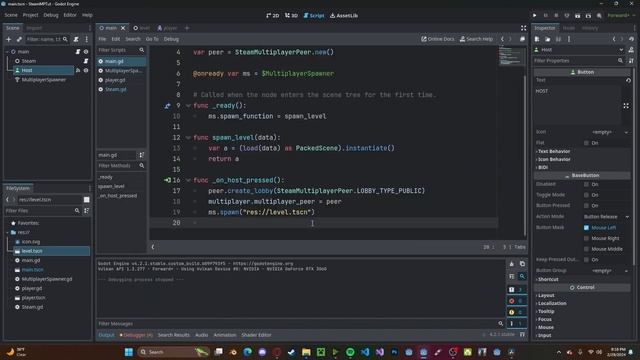The image size is (640, 360).
Task: Select MultiplayerSpawner.gd in the FileSystem dock
Action: [x=47, y=279]
